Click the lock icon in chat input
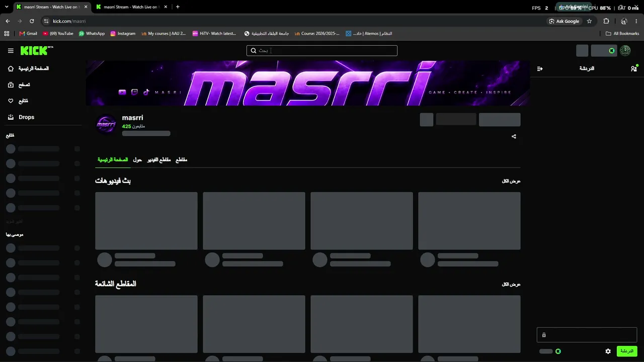 click(544, 335)
